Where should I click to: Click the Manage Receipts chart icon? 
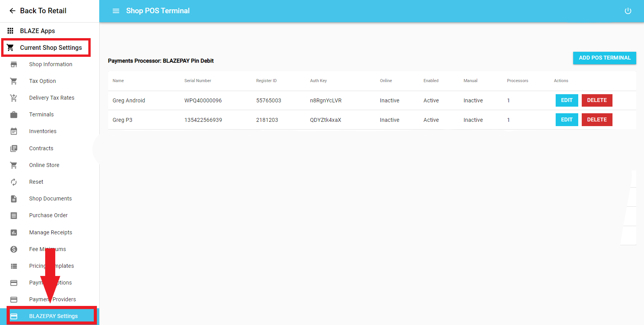coord(14,232)
